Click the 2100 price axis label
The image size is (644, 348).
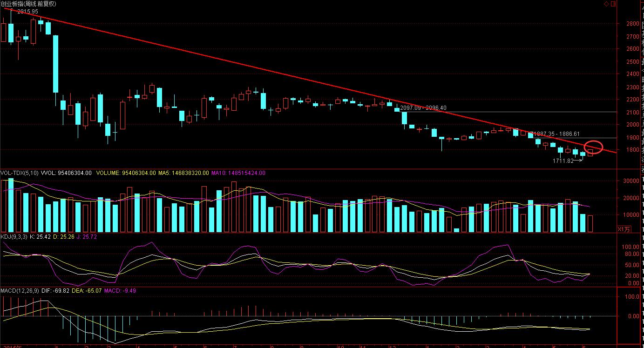coord(632,112)
